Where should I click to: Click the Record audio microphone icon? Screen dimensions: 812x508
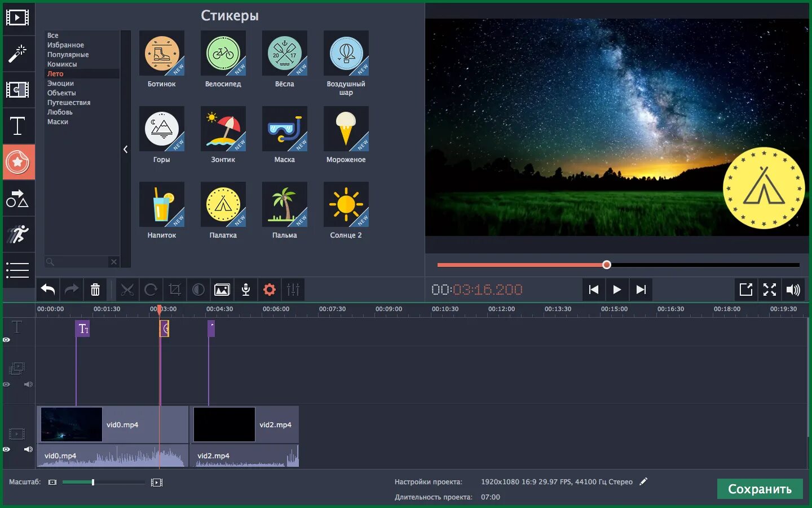click(x=246, y=290)
